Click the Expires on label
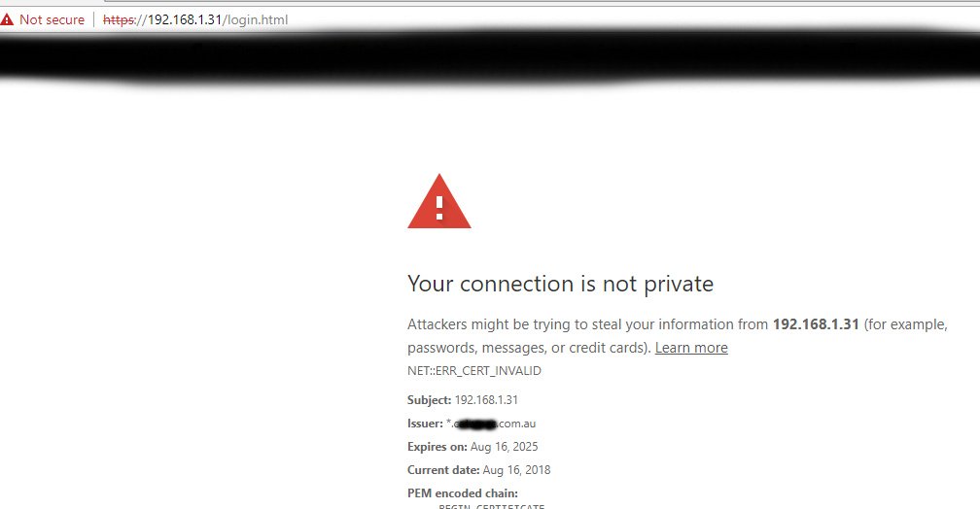Screen dimensions: 980x509 click(x=437, y=447)
